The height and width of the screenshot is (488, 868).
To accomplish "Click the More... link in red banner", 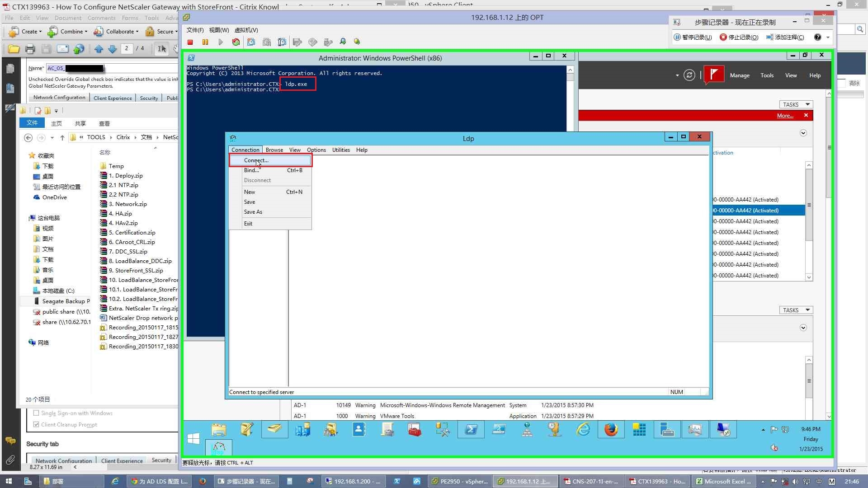I will point(785,116).
